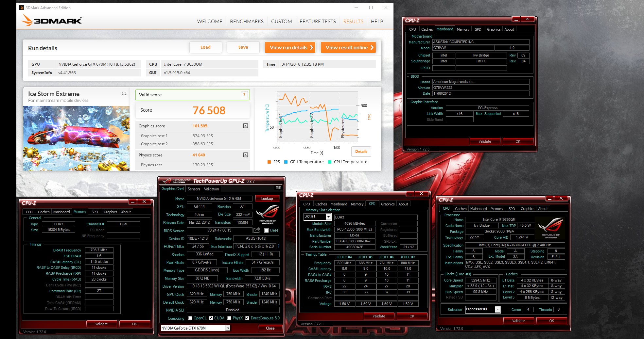The image size is (644, 339).
Task: Click the Load button in Run details
Action: coord(205,47)
